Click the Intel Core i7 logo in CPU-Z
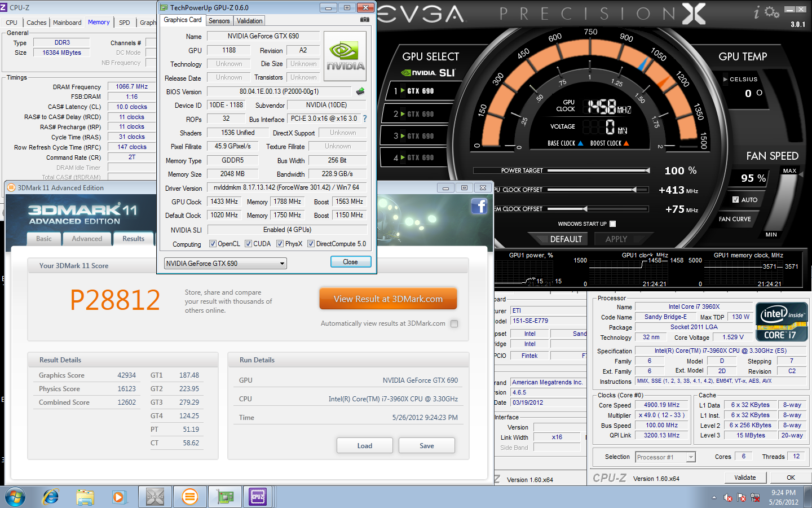Image resolution: width=812 pixels, height=508 pixels. (x=782, y=322)
